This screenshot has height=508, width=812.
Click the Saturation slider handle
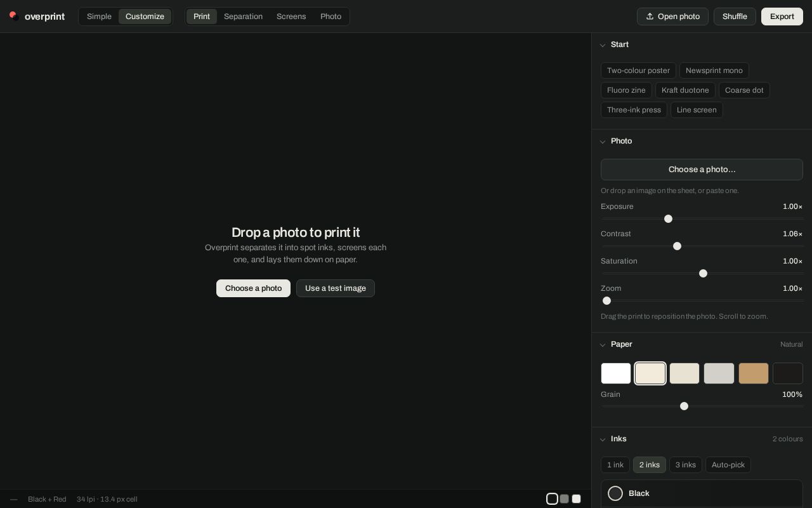click(x=703, y=274)
